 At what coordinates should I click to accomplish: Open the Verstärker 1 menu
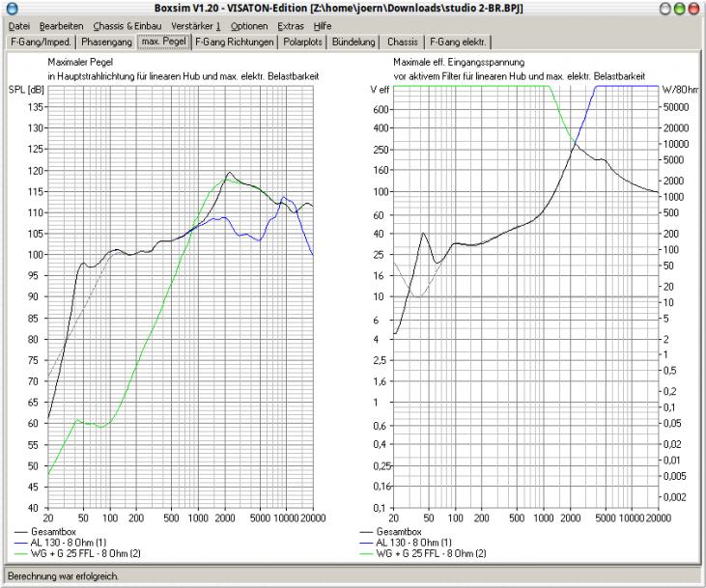pos(196,25)
